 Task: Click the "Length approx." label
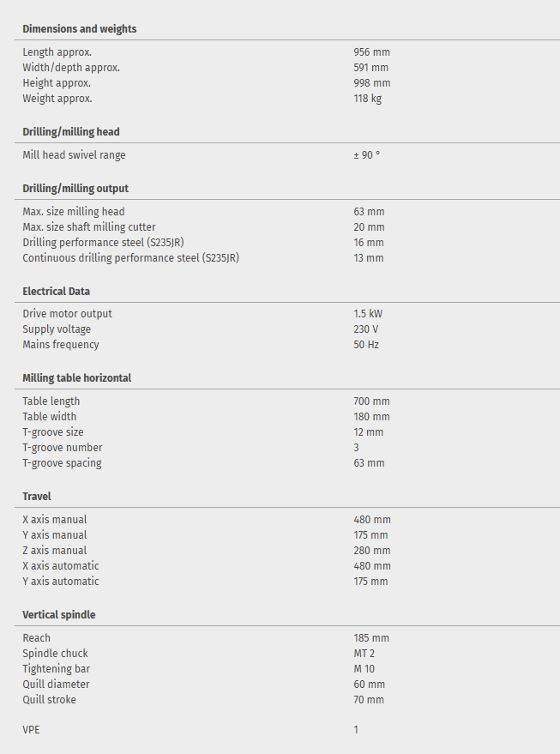pyautogui.click(x=57, y=52)
